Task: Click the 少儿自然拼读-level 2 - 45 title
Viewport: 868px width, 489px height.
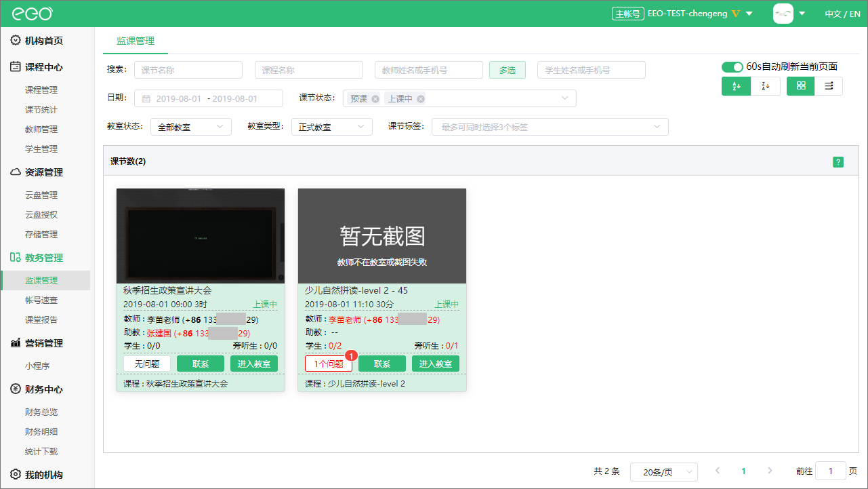Action: point(356,290)
